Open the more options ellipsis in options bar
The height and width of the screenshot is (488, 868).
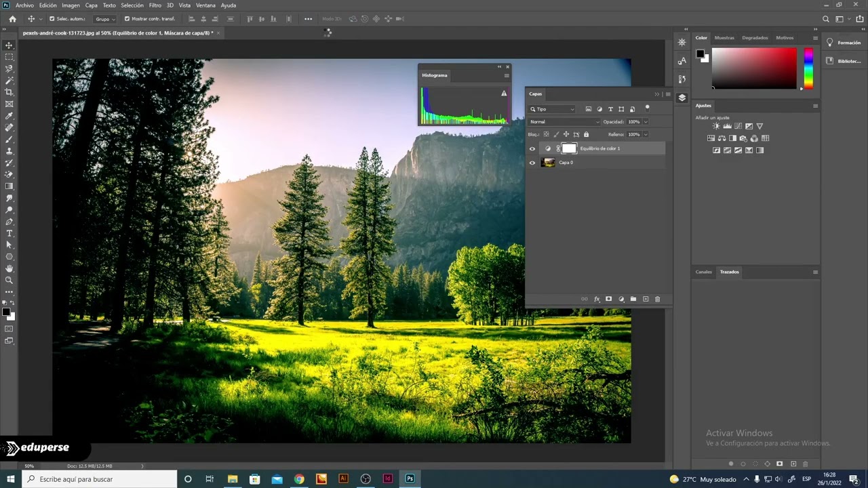[309, 19]
